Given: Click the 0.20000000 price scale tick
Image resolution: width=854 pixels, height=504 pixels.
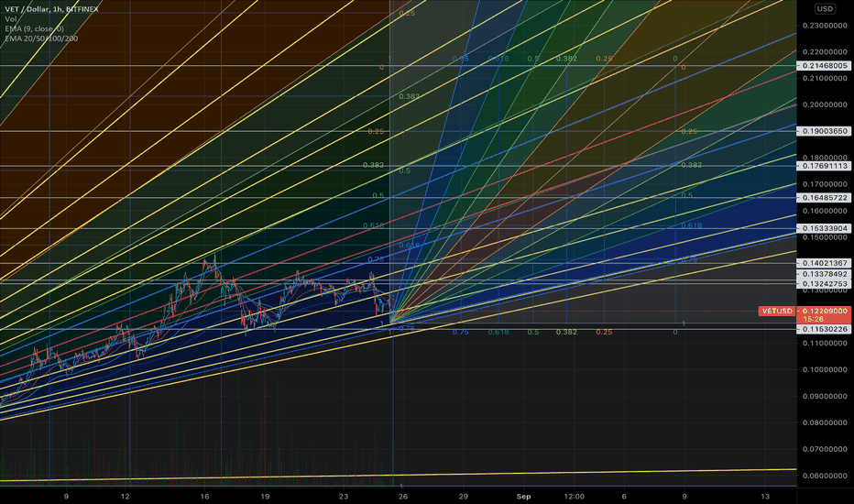Looking at the screenshot, I should click(x=825, y=105).
